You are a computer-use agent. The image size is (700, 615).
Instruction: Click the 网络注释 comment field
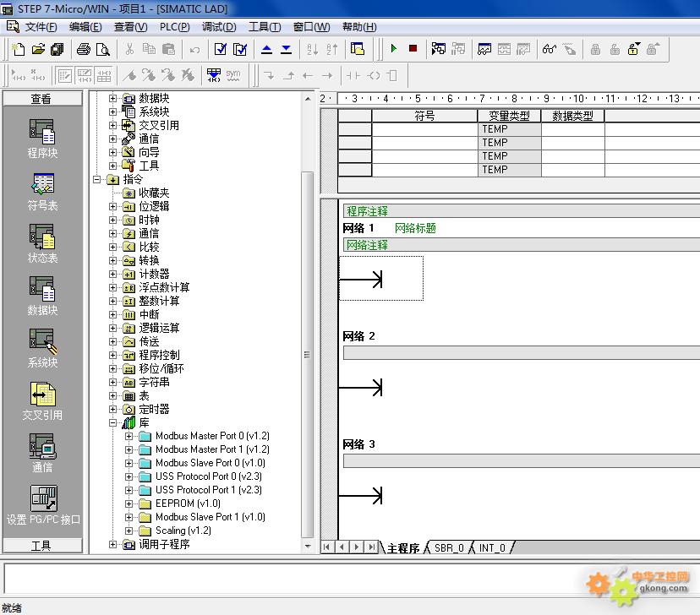click(522, 245)
